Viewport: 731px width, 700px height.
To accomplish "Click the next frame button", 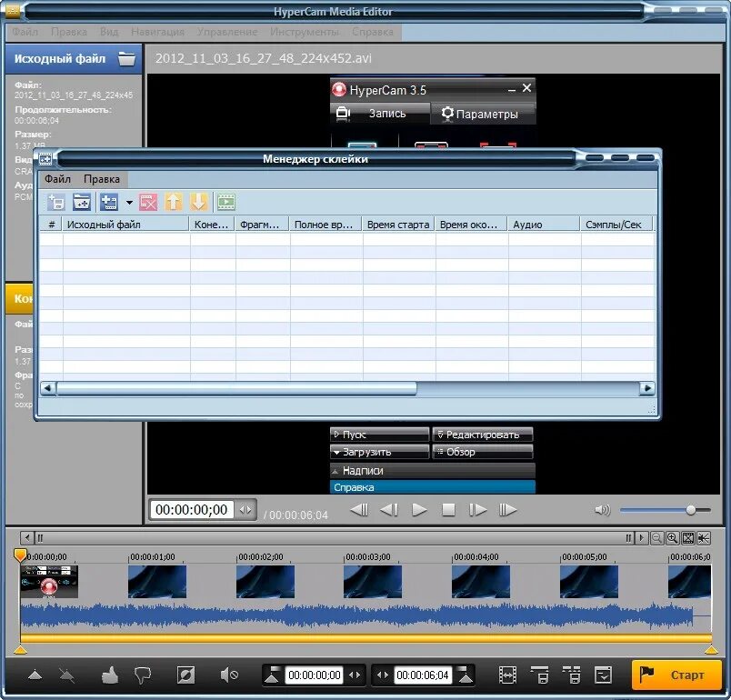I will click(x=478, y=510).
